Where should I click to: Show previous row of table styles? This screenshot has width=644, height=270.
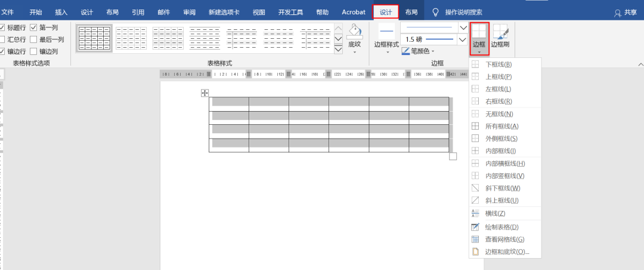pos(339,28)
